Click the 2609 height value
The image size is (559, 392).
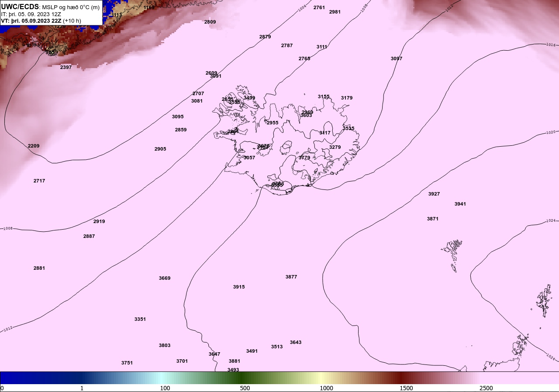pyautogui.click(x=211, y=73)
